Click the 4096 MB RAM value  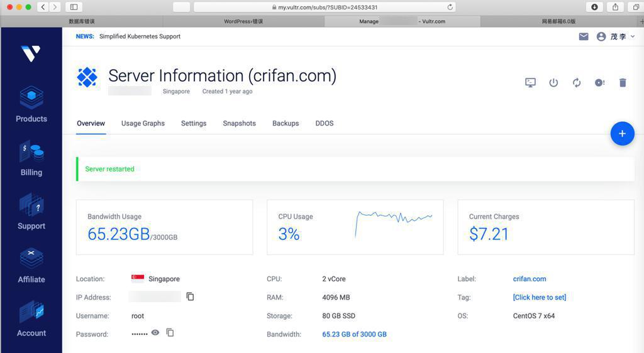tap(336, 297)
